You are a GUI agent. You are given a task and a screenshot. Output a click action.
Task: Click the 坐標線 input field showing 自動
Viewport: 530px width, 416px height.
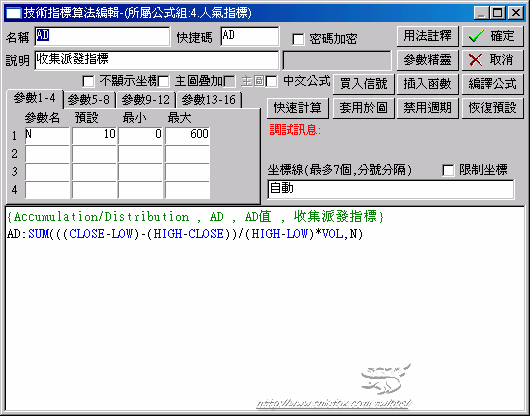pyautogui.click(x=391, y=189)
